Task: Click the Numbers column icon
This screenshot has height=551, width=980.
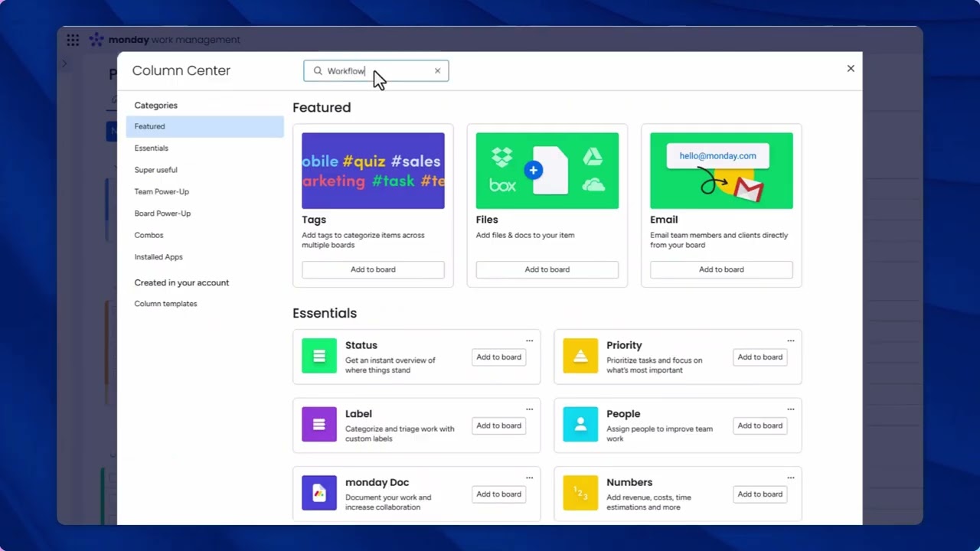Action: click(580, 493)
